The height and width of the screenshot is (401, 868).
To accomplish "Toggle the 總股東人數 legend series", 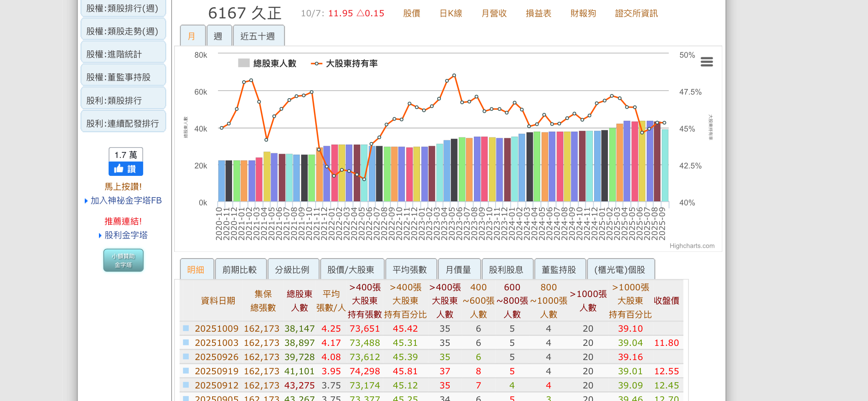I will click(267, 63).
